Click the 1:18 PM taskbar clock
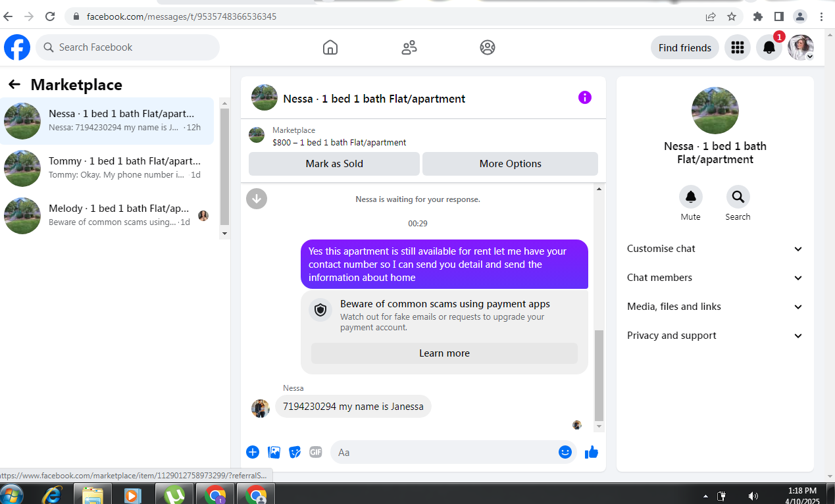Screen dimensions: 835x504 801,490
